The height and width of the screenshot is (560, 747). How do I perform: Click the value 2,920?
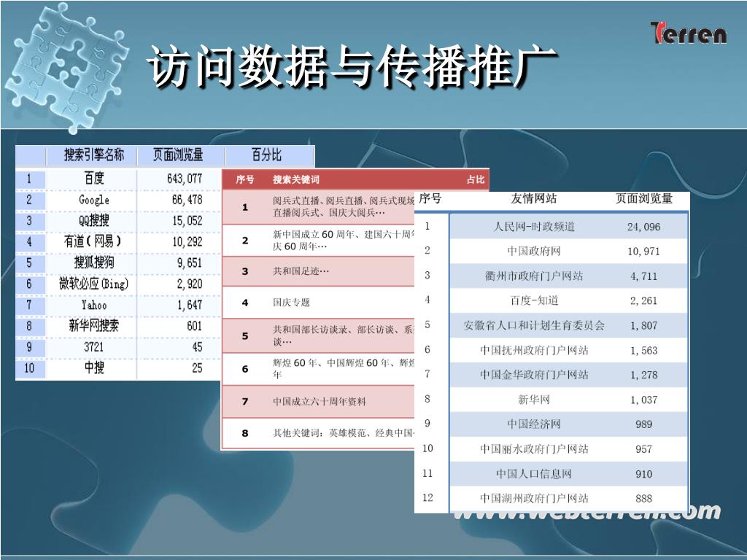click(x=190, y=284)
